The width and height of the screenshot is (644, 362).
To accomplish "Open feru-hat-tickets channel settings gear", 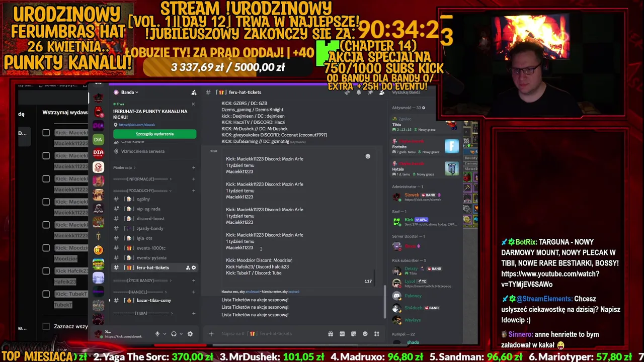I will (x=194, y=268).
